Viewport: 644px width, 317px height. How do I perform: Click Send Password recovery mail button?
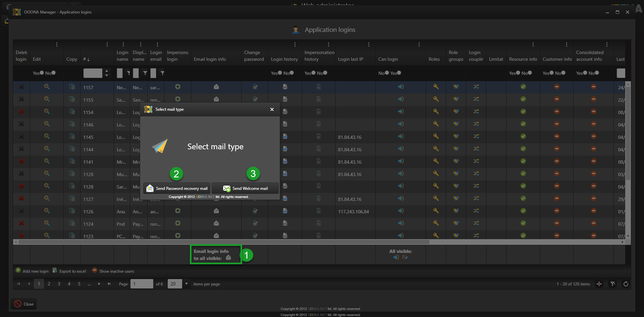pyautogui.click(x=177, y=188)
